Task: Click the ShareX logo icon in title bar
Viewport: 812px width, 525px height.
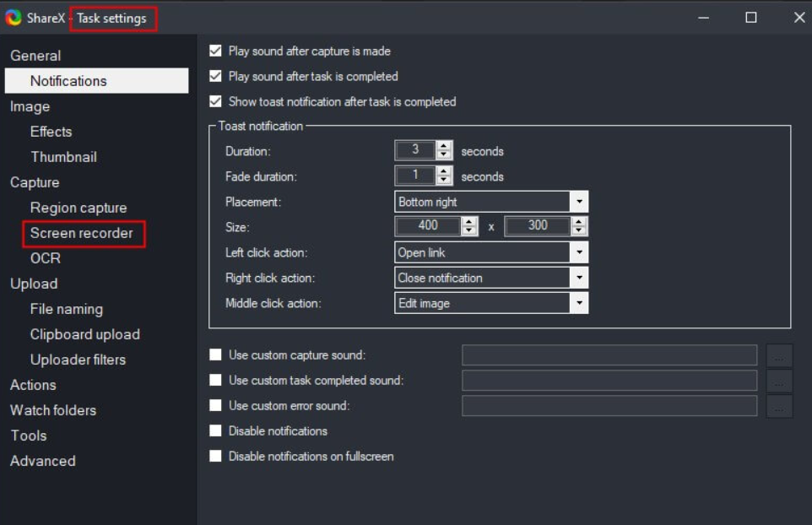Action: point(14,18)
